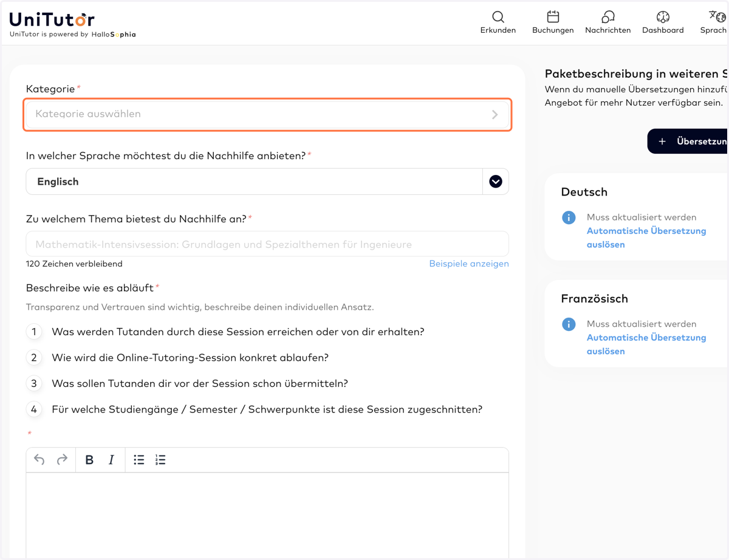This screenshot has width=729, height=560.
Task: Click the Beispiele anzeigen link
Action: pyautogui.click(x=469, y=264)
